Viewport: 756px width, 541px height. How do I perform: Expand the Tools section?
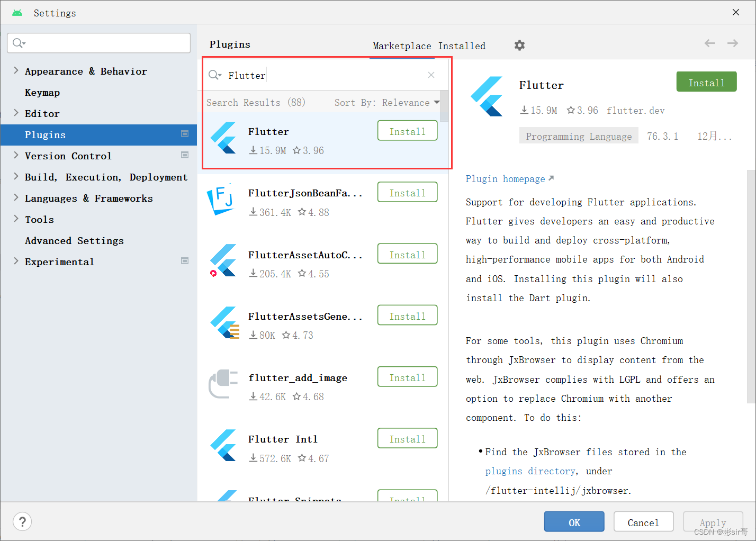[16, 219]
